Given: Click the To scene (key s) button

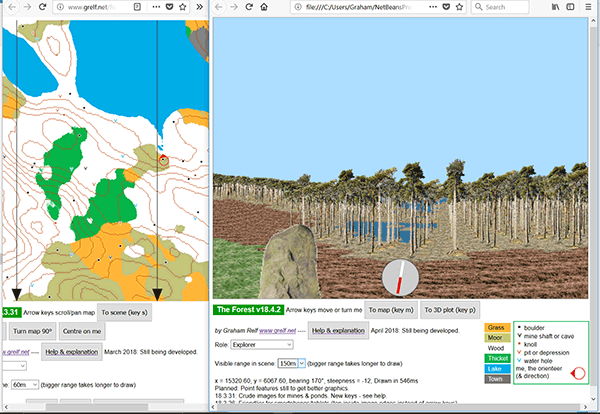Looking at the screenshot, I should click(x=125, y=312).
